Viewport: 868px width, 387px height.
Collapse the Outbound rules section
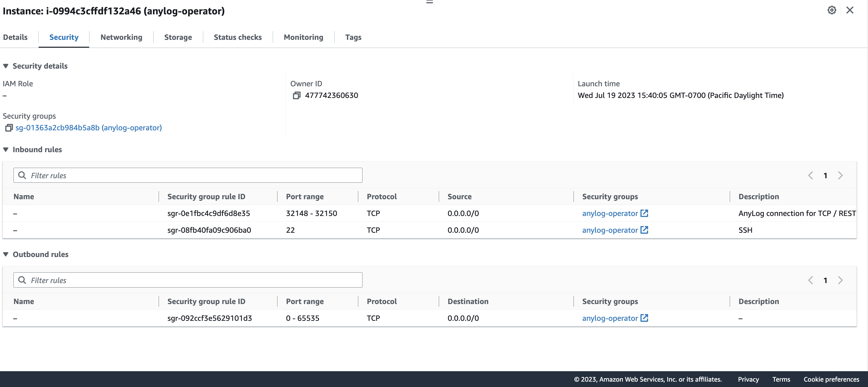click(6, 254)
